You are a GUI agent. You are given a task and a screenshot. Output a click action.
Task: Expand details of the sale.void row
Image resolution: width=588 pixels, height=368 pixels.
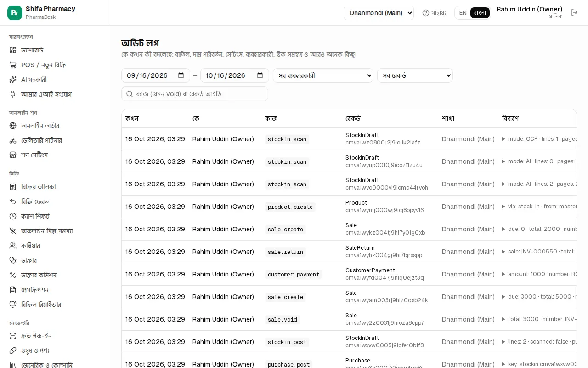click(x=503, y=319)
